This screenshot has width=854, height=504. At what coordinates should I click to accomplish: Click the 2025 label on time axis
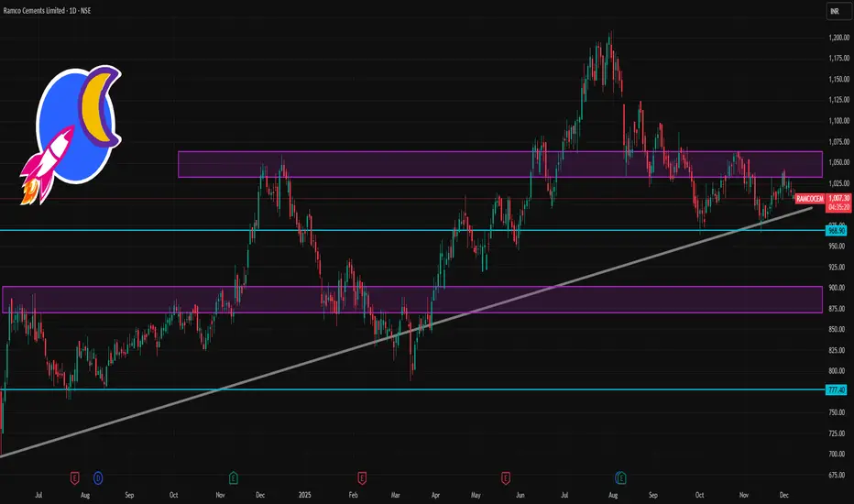click(305, 495)
